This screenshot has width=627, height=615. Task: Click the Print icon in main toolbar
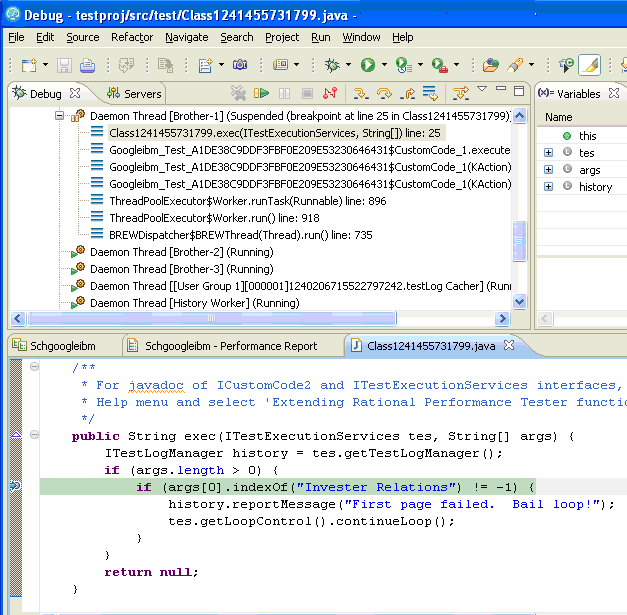coord(87,65)
